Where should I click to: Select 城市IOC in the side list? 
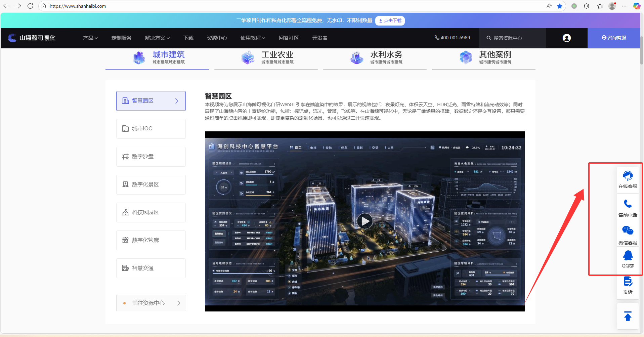coord(151,129)
